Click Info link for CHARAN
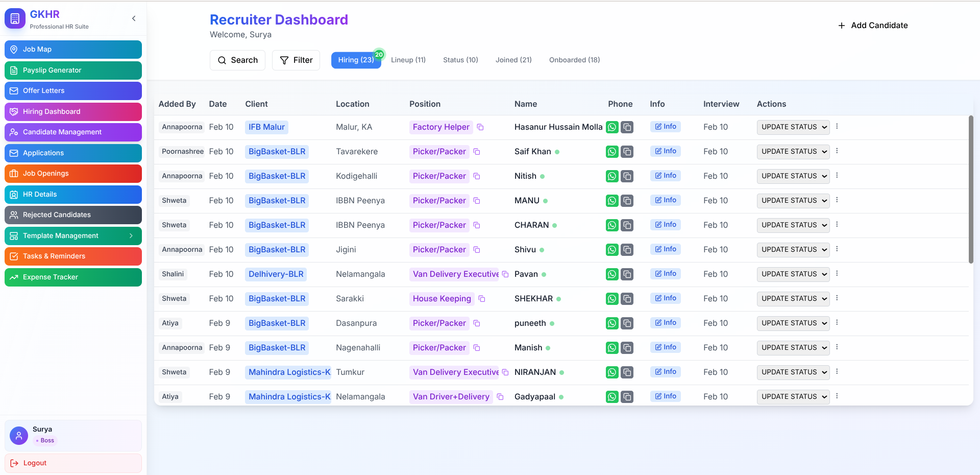 tap(666, 225)
